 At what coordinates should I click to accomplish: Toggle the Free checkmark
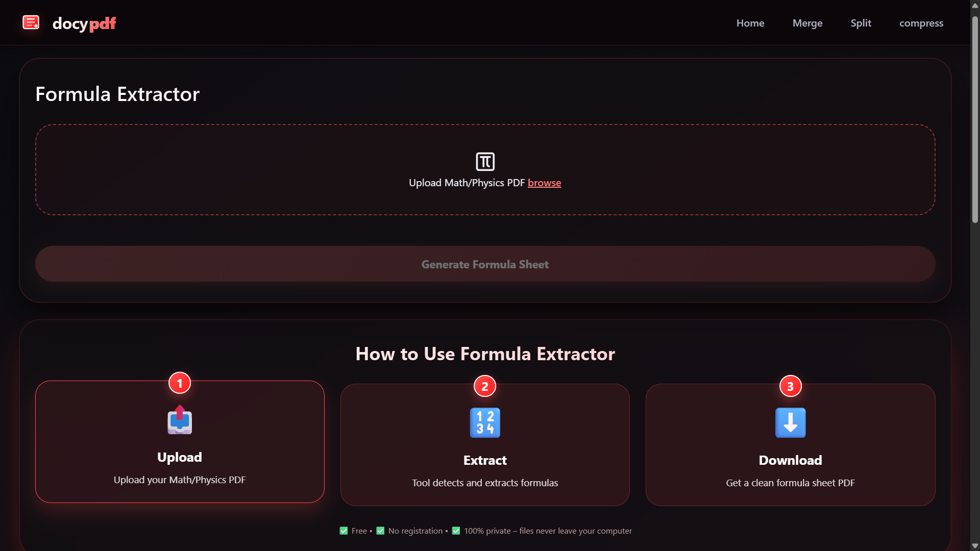[344, 531]
